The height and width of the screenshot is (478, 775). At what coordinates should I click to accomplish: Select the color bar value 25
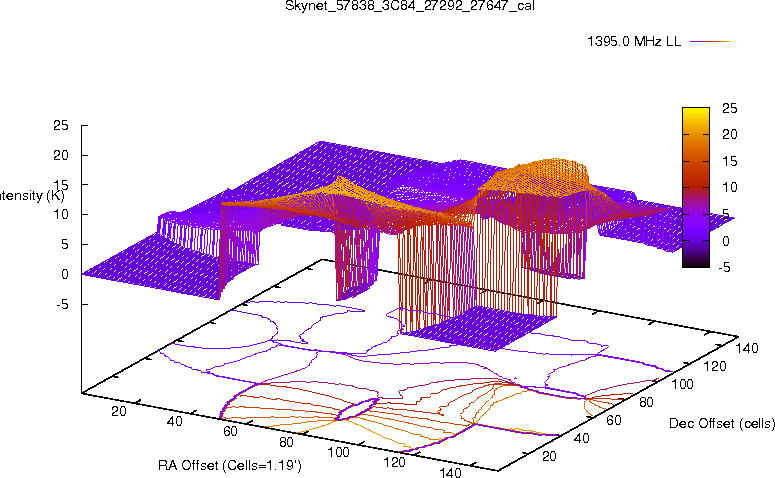click(x=730, y=108)
